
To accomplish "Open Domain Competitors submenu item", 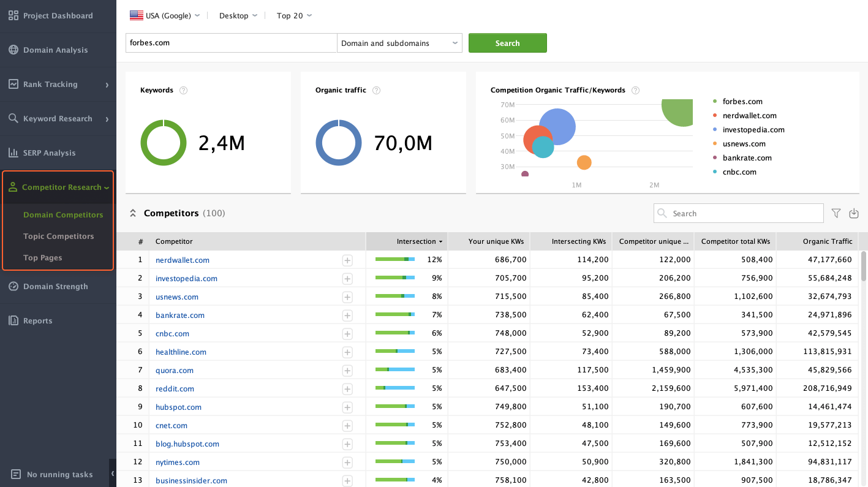I will tap(63, 214).
